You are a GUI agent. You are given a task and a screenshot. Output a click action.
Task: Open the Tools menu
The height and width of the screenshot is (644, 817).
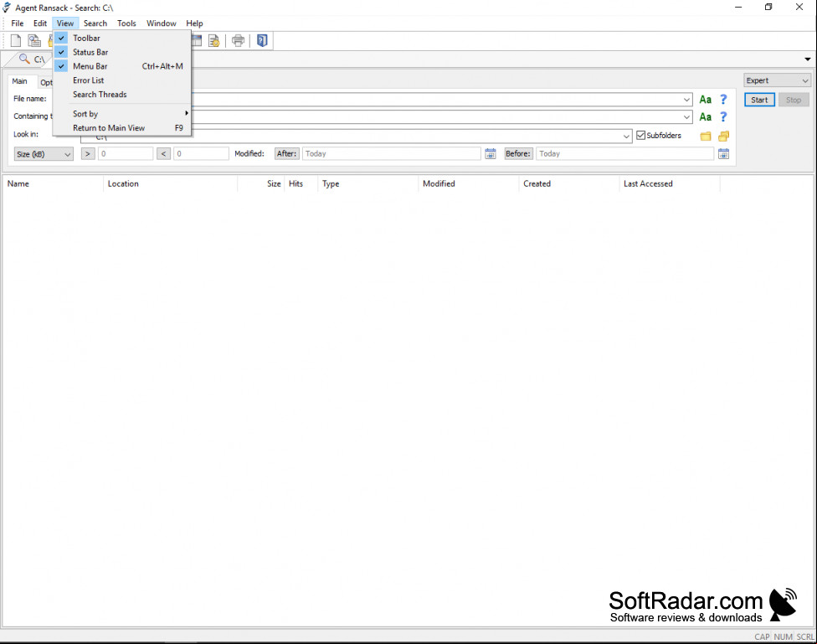(x=126, y=23)
